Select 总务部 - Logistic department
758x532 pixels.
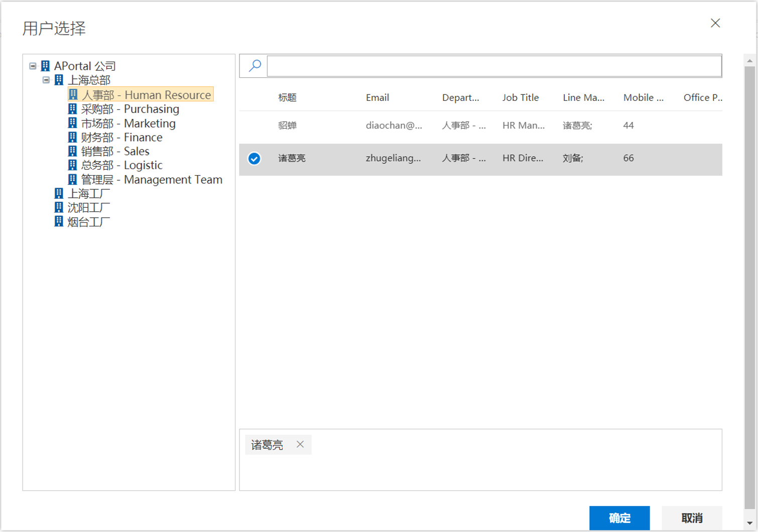pos(121,165)
